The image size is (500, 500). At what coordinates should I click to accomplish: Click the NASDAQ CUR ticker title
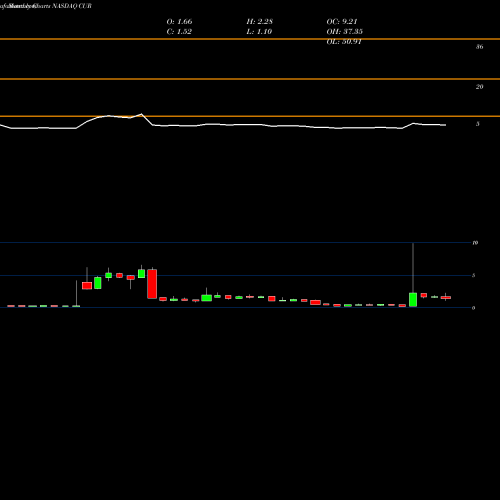[72, 6]
